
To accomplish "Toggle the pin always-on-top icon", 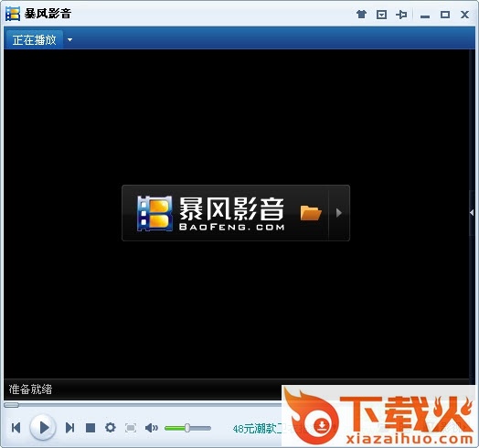I will (401, 15).
